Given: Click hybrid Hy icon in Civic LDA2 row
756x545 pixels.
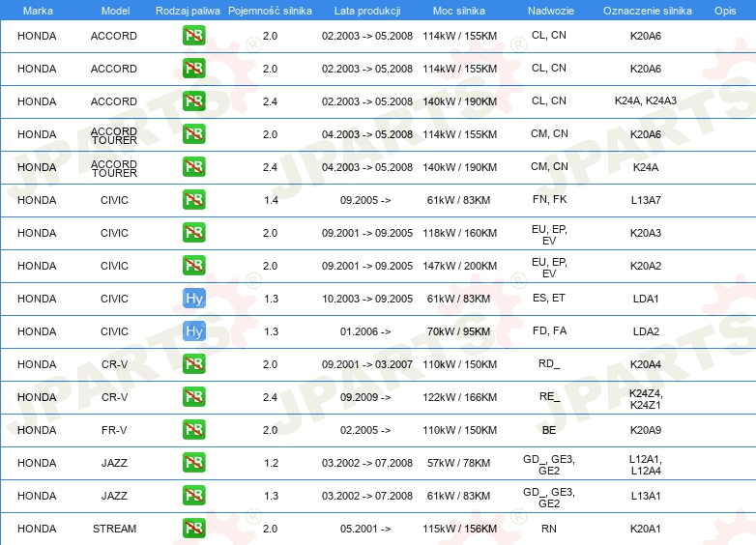Looking at the screenshot, I should point(193,331).
